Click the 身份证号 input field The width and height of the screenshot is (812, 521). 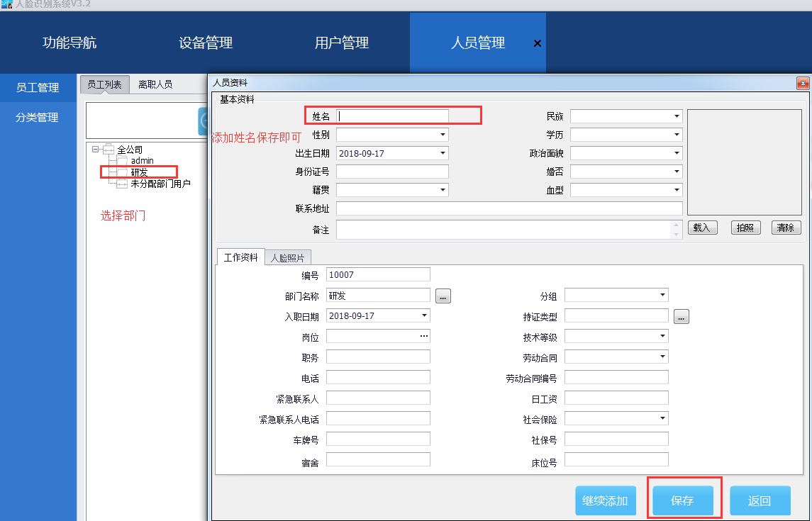[x=393, y=172]
